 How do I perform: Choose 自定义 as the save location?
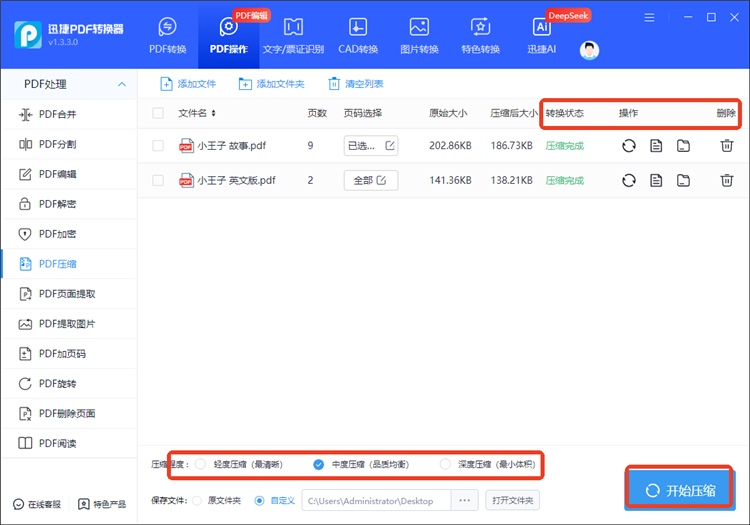tap(259, 501)
